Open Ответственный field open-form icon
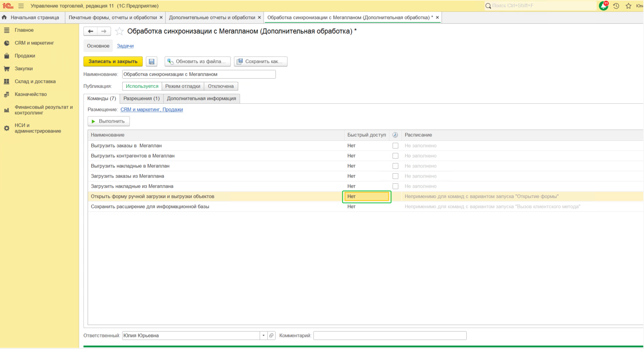Screen dimensions: 644x349 tap(271, 336)
